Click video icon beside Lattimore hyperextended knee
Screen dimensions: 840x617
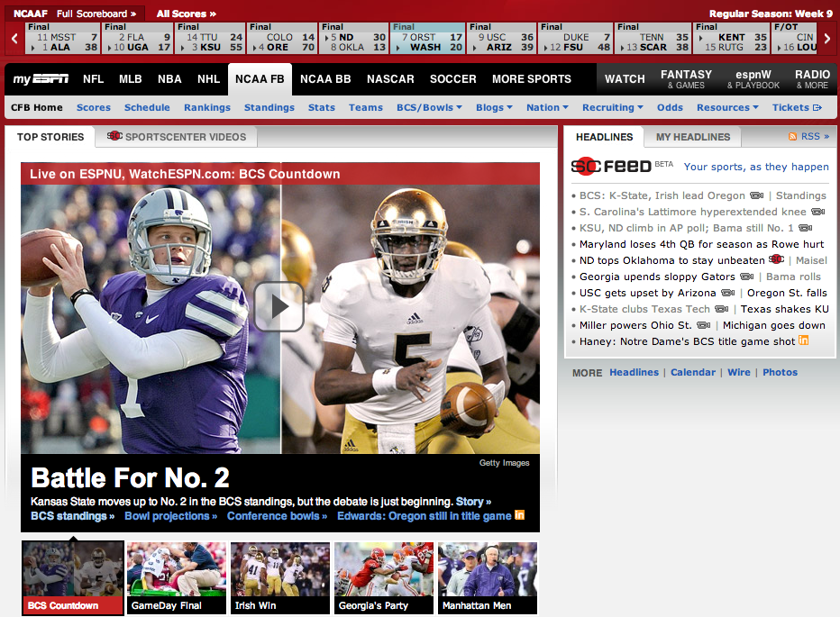(817, 212)
